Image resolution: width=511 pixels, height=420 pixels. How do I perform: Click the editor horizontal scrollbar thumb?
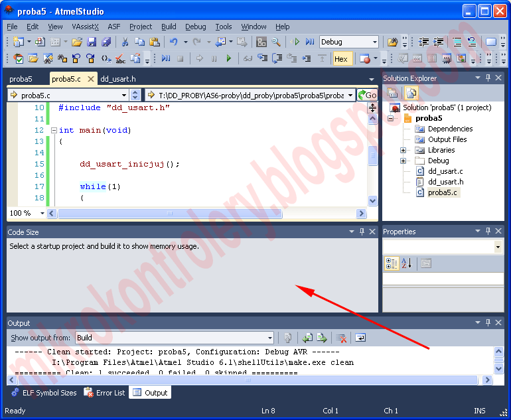click(170, 214)
